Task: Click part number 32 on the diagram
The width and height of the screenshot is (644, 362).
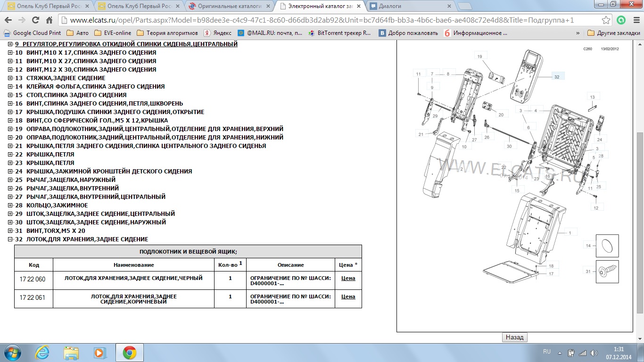Action: point(557,77)
